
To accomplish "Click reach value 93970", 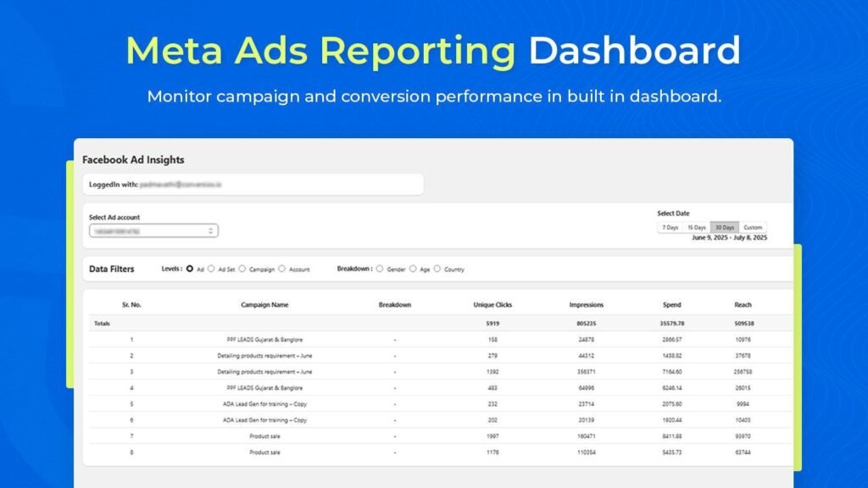I will coord(743,436).
